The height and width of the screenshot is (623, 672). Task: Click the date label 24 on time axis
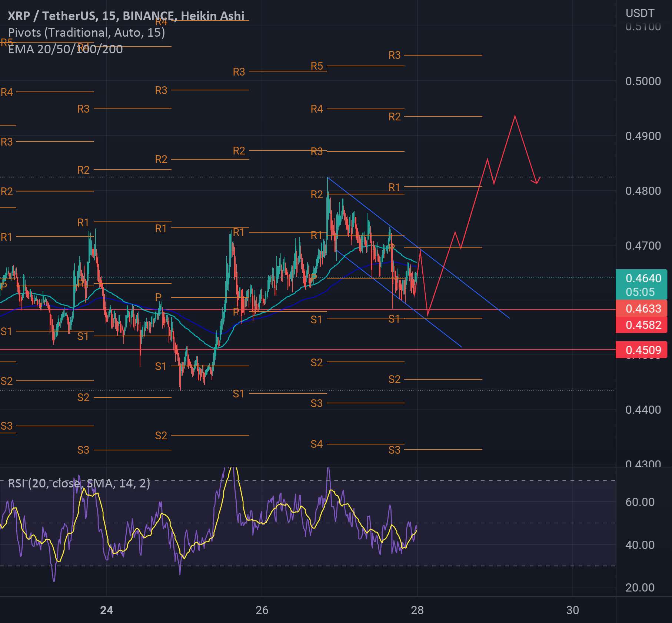[107, 610]
